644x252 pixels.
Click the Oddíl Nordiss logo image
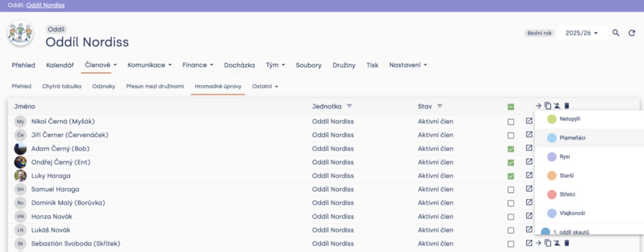(21, 34)
